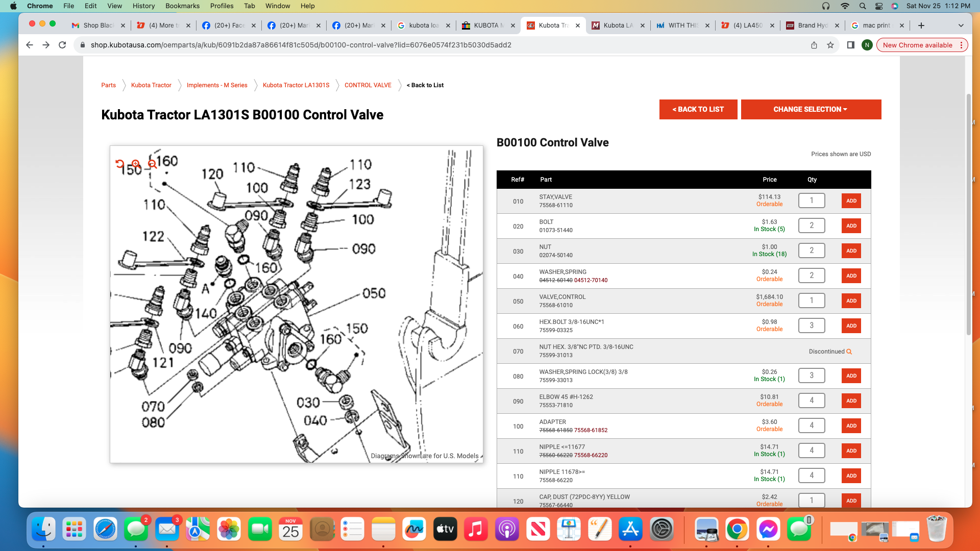
Task: Click the page vertical scrollbar
Action: (x=968, y=214)
